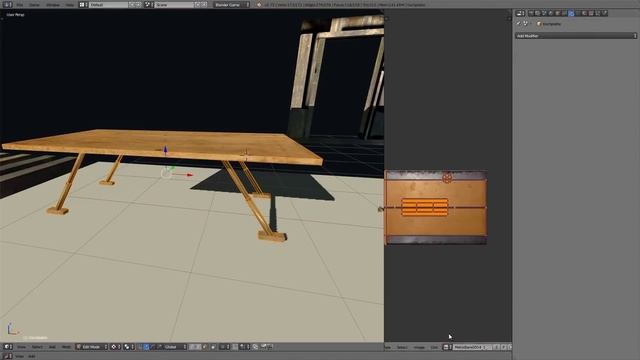The image size is (640, 360).
Task: Open the Mesh menu
Action: [x=66, y=347]
